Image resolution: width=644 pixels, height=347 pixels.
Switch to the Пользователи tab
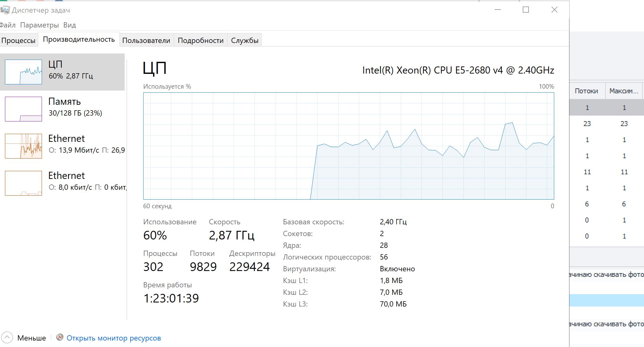click(146, 40)
